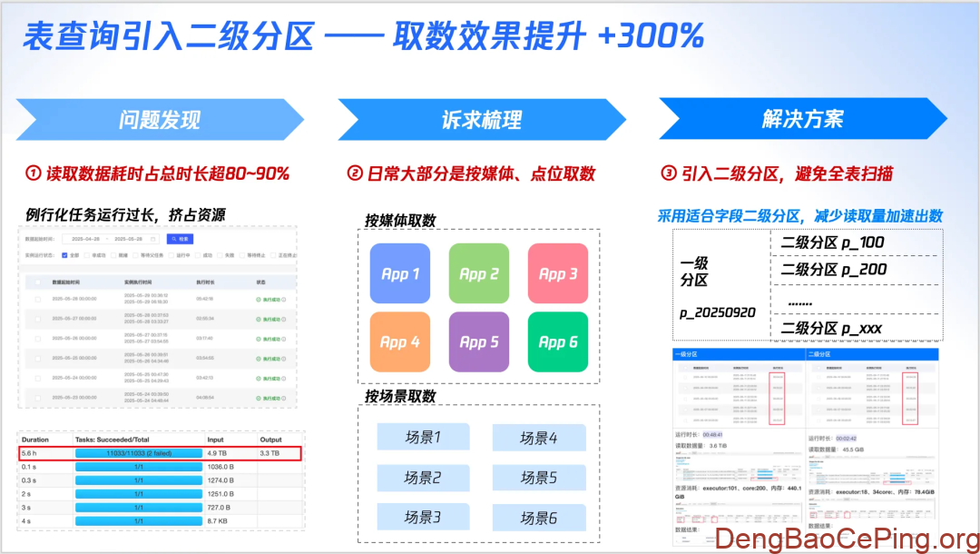The image size is (980, 554).
Task: Select the 诉求梳理 arrow banner
Action: (x=481, y=120)
